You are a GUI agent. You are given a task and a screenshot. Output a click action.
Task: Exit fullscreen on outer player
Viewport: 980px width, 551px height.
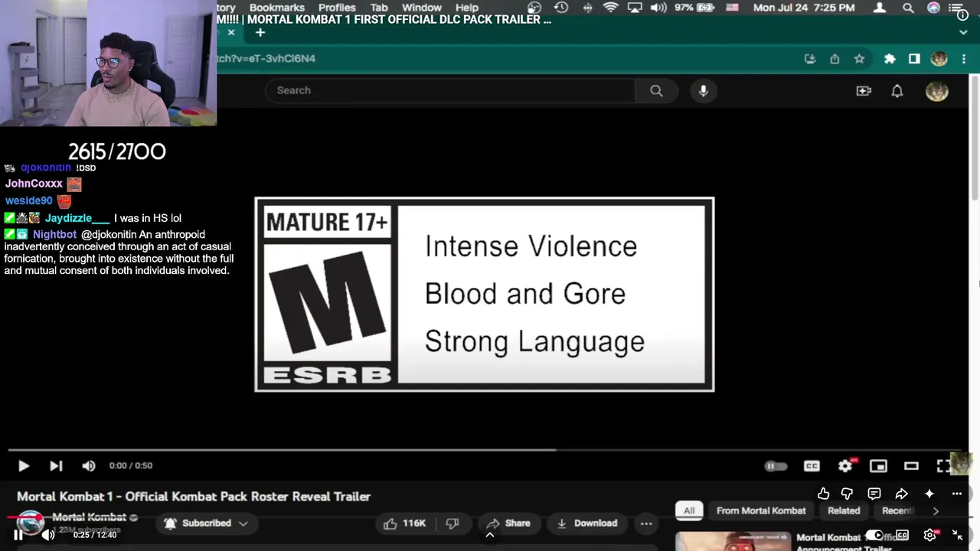[957, 535]
